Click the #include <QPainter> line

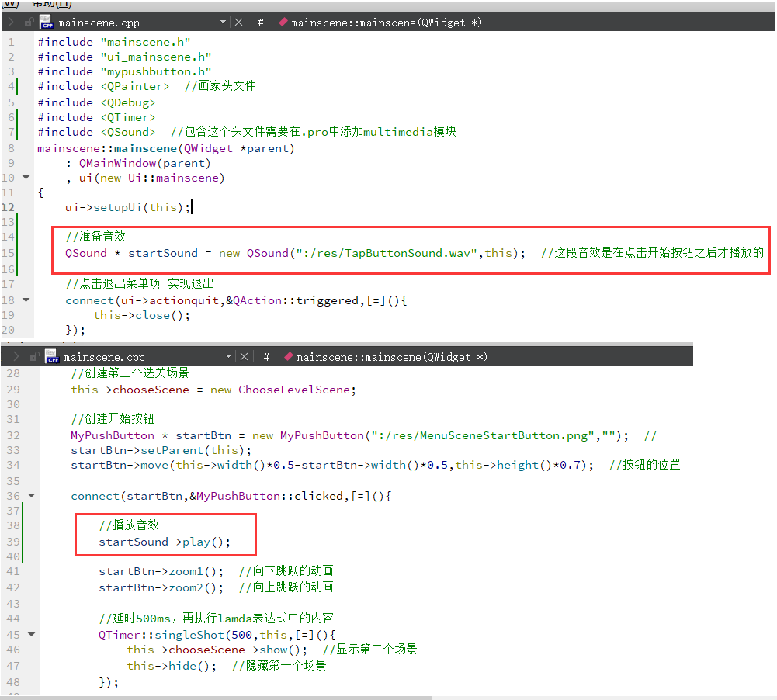(147, 86)
